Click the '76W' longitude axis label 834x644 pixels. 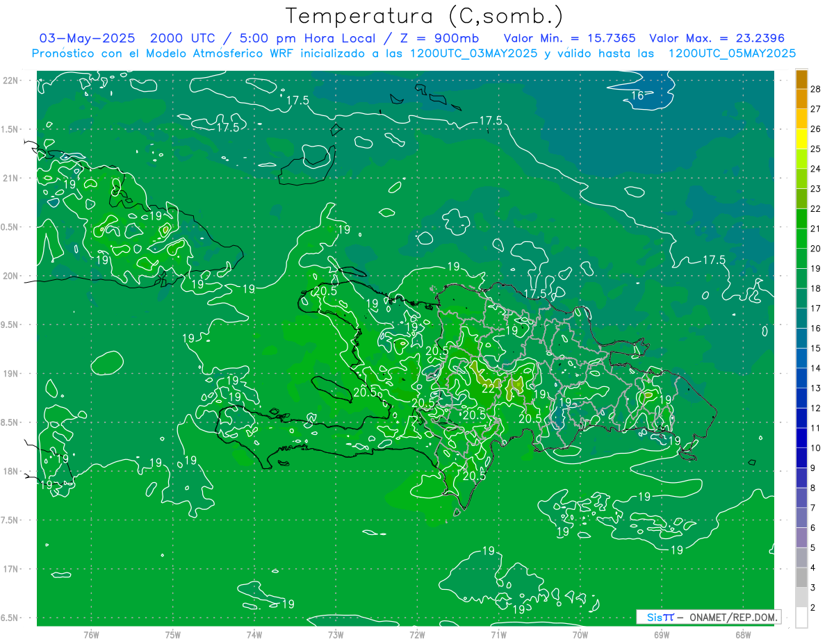[91, 635]
